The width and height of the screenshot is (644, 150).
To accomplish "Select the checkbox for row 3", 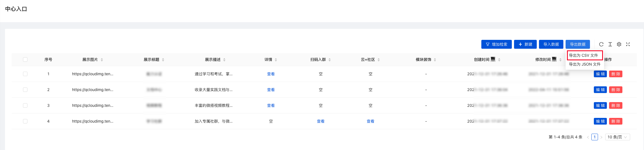I will pos(25,105).
